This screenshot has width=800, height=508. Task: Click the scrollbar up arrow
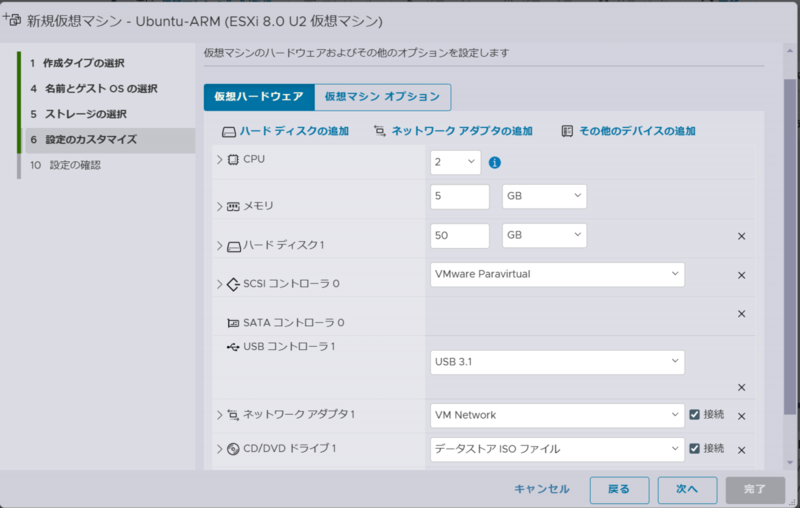point(790,50)
